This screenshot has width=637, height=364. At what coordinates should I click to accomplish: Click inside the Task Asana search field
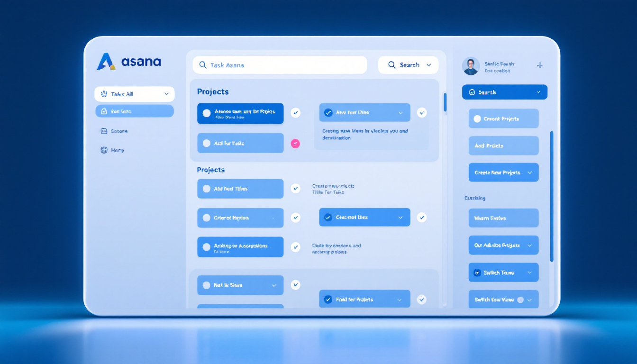click(x=280, y=65)
